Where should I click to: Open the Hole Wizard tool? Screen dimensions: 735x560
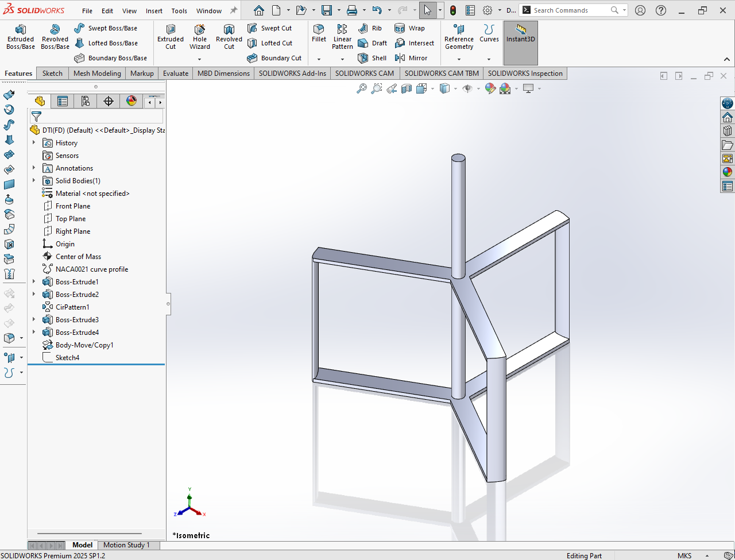click(200, 37)
